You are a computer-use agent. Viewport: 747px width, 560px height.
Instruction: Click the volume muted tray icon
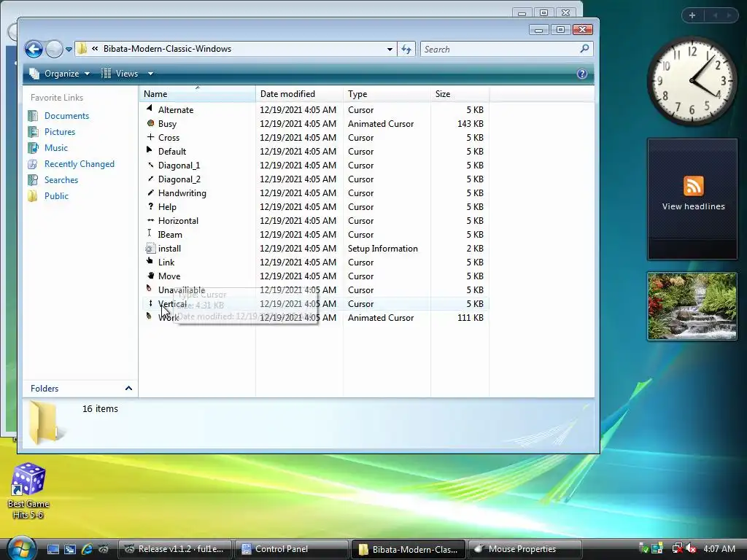[x=691, y=549]
